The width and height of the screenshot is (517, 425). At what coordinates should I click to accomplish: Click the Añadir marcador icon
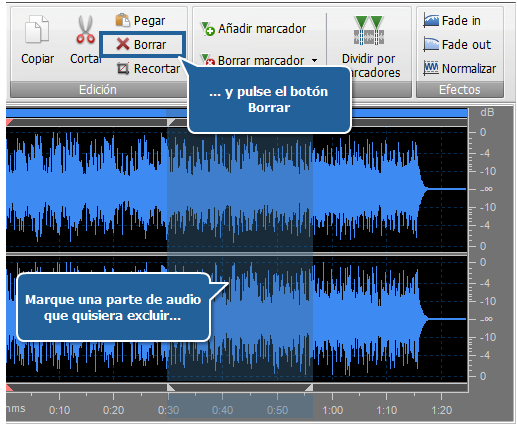[x=207, y=29]
